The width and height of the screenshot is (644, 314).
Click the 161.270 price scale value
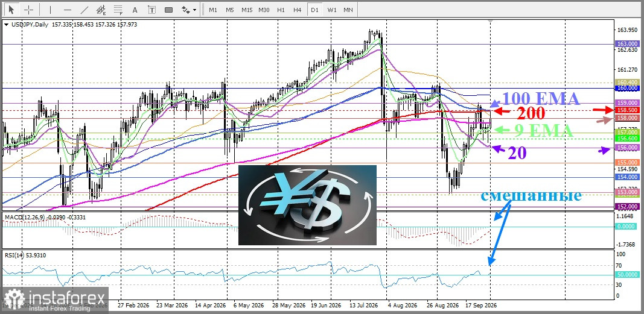(x=626, y=69)
